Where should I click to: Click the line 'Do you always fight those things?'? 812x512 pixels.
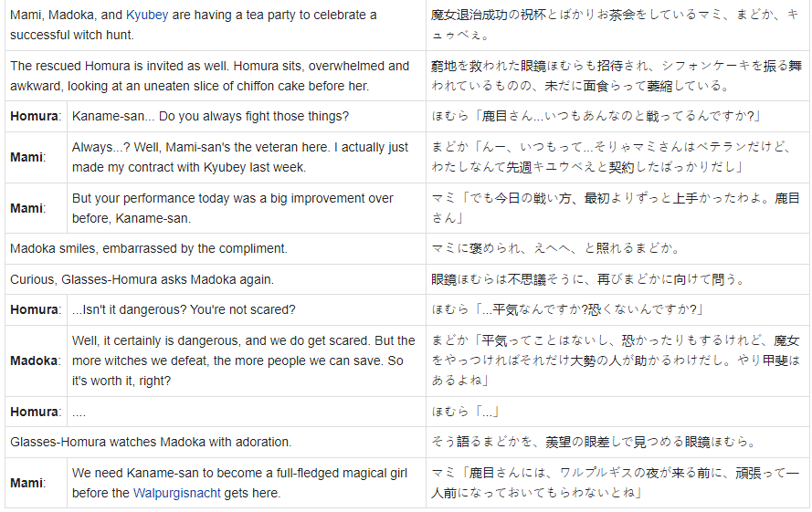(210, 116)
